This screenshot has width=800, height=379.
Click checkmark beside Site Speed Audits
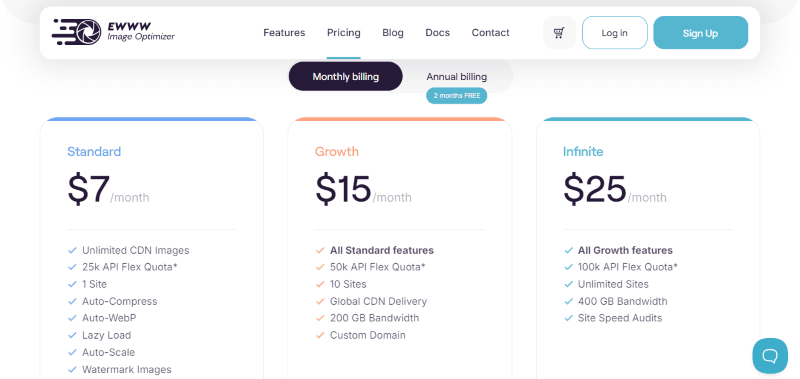(568, 318)
